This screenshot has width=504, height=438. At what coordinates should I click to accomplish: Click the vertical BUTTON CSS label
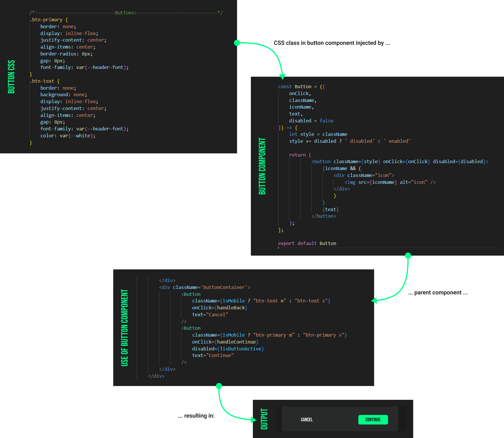(11, 77)
